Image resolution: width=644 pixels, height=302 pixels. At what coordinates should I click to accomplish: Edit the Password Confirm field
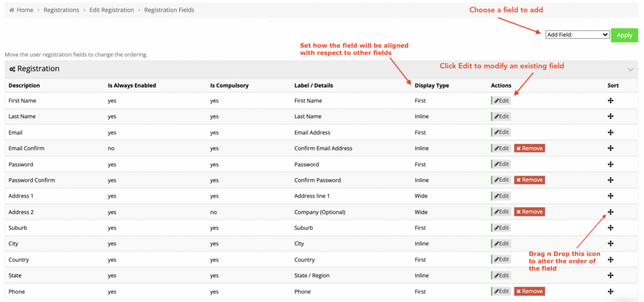tap(501, 180)
